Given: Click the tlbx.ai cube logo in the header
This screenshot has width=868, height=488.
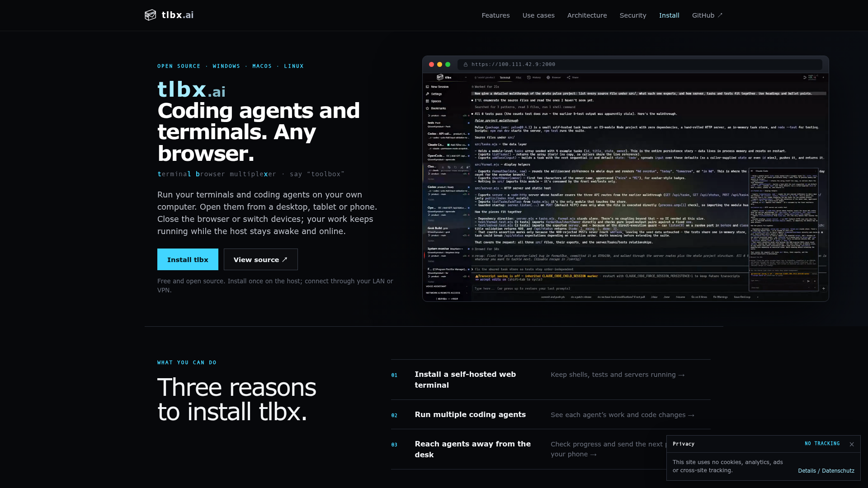Looking at the screenshot, I should 151,15.
